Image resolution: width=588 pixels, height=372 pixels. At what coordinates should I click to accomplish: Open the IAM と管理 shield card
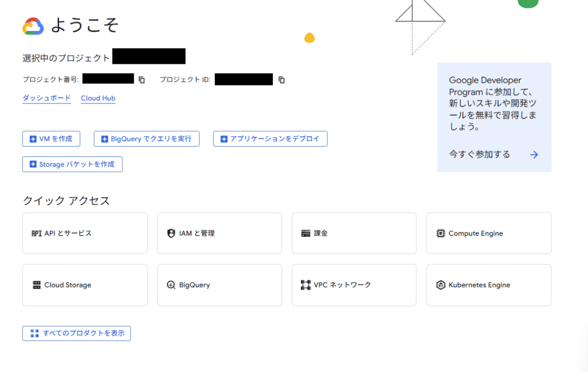[x=219, y=233]
